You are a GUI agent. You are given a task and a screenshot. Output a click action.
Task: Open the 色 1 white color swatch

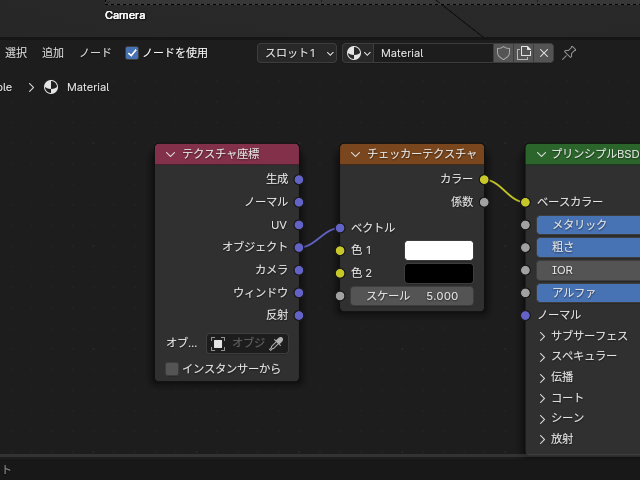(x=439, y=250)
